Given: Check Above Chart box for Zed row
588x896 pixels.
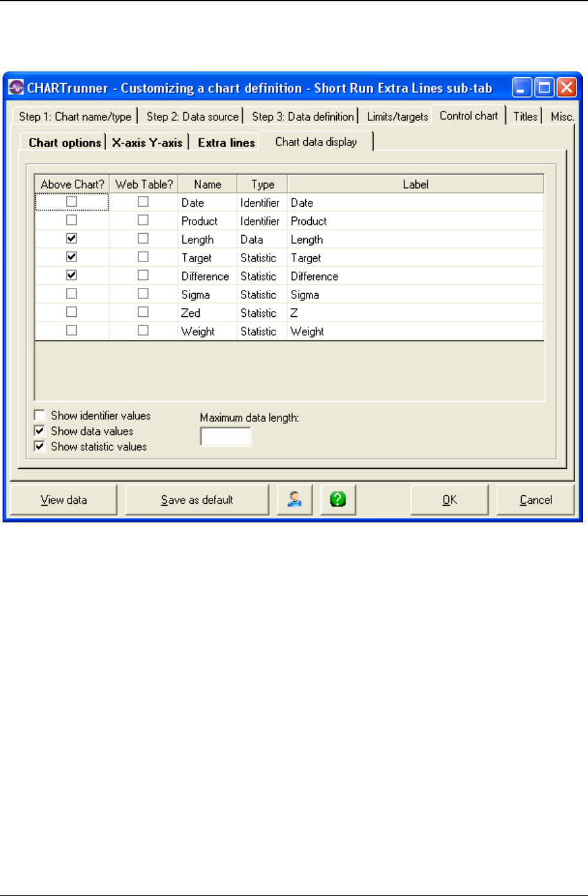Looking at the screenshot, I should point(71,312).
